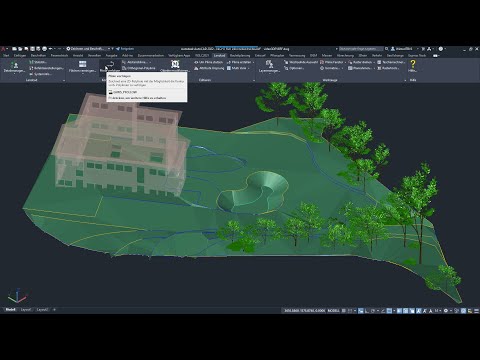Screen dimensions: 480x360
Task: Click the round help icon in title bar
Action: (441, 49)
